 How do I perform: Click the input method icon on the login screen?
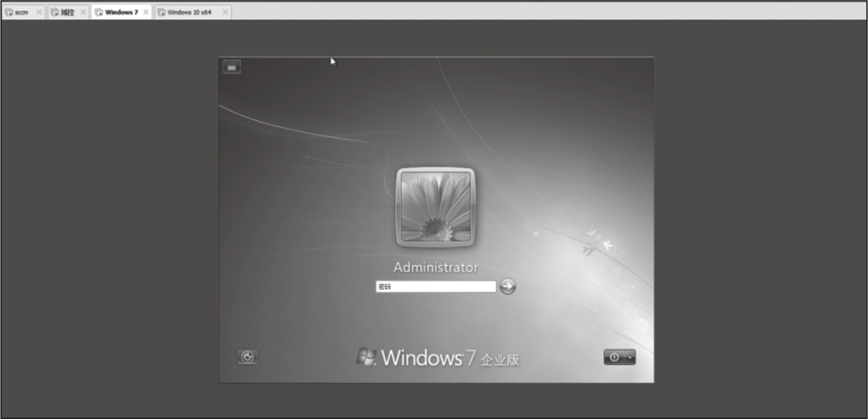click(x=232, y=67)
